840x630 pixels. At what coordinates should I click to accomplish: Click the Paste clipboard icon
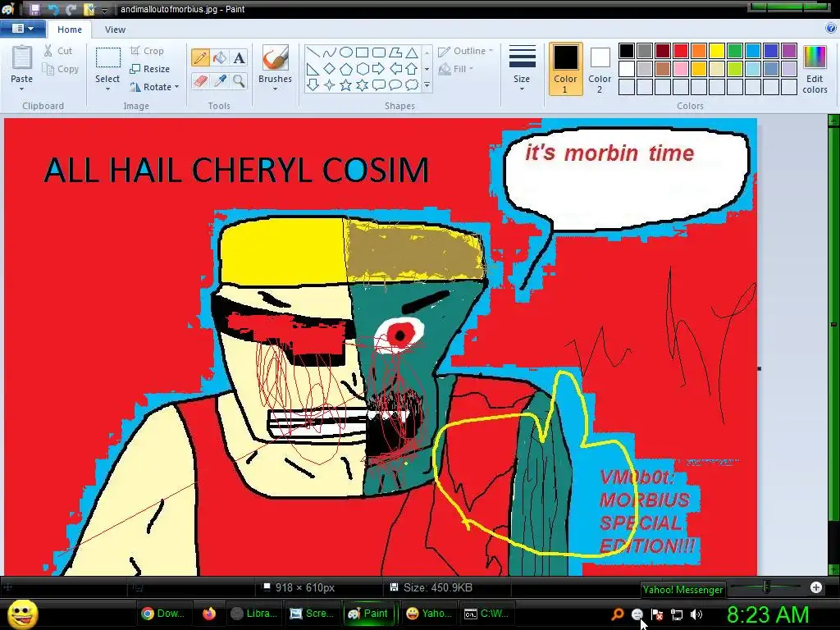pyautogui.click(x=22, y=58)
